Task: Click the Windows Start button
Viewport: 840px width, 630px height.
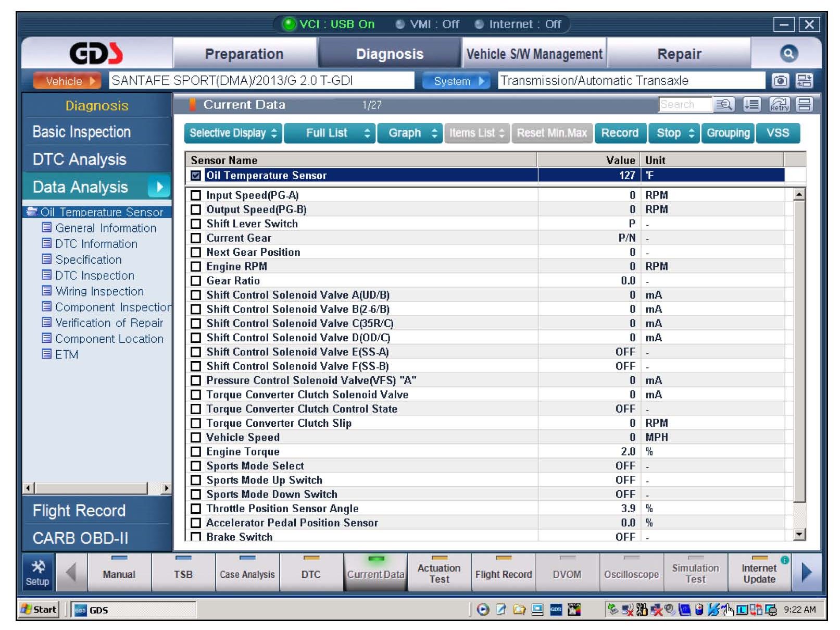Action: (39, 609)
